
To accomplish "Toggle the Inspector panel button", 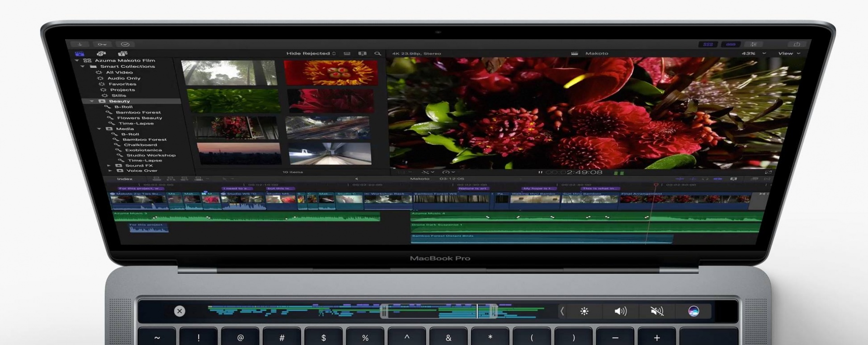I will [x=754, y=44].
